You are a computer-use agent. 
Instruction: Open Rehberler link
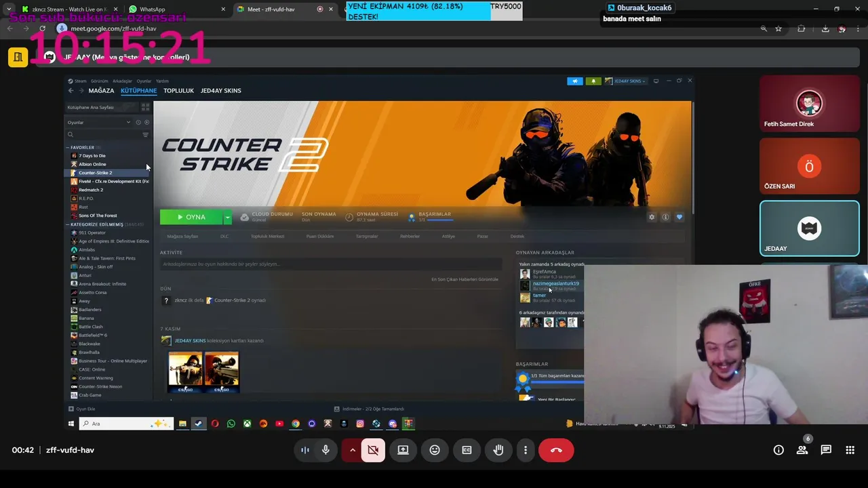[x=410, y=236]
